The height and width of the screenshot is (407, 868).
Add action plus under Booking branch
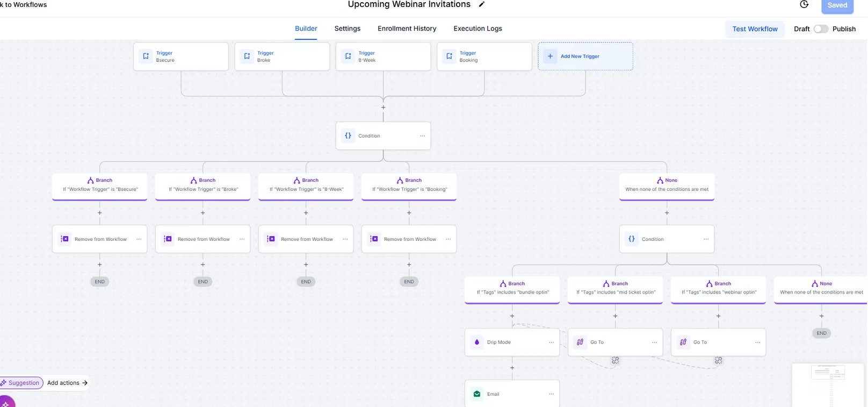pos(409,213)
